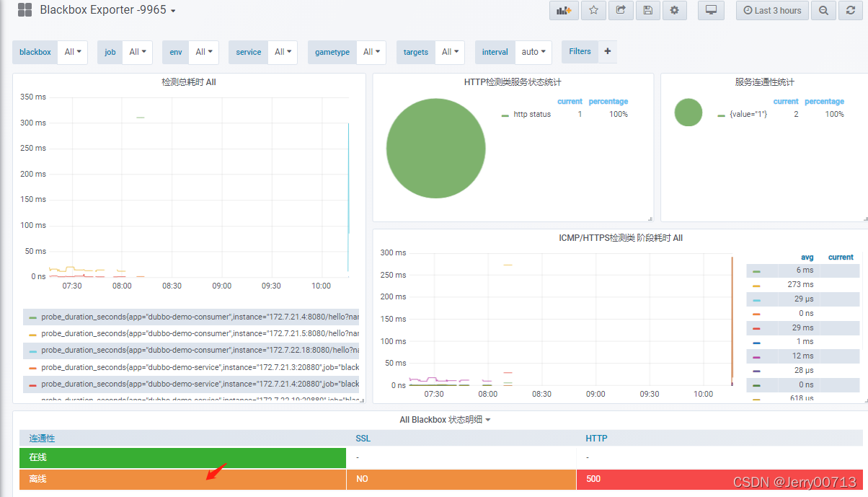The image size is (868, 497).
Task: Expand the job All dropdown
Action: point(137,52)
